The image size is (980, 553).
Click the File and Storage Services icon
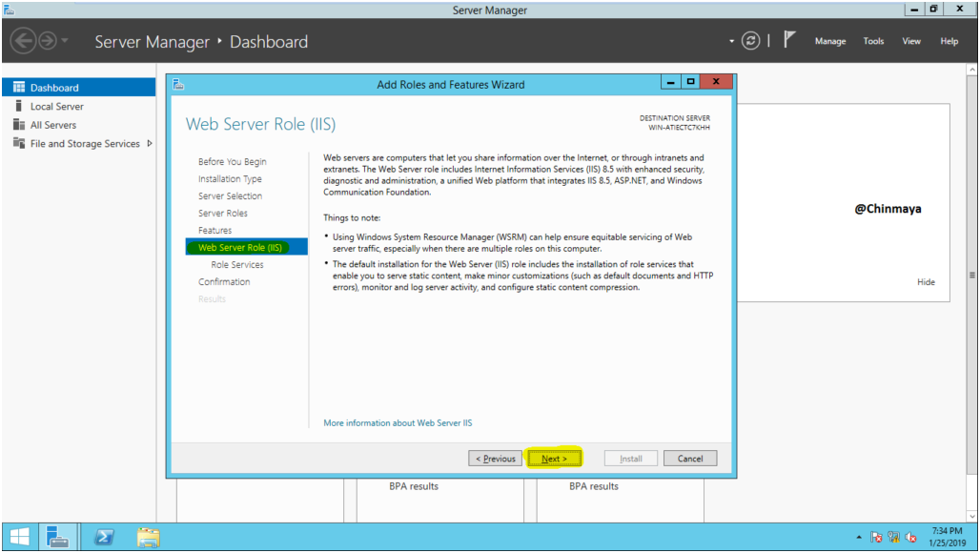coord(19,143)
